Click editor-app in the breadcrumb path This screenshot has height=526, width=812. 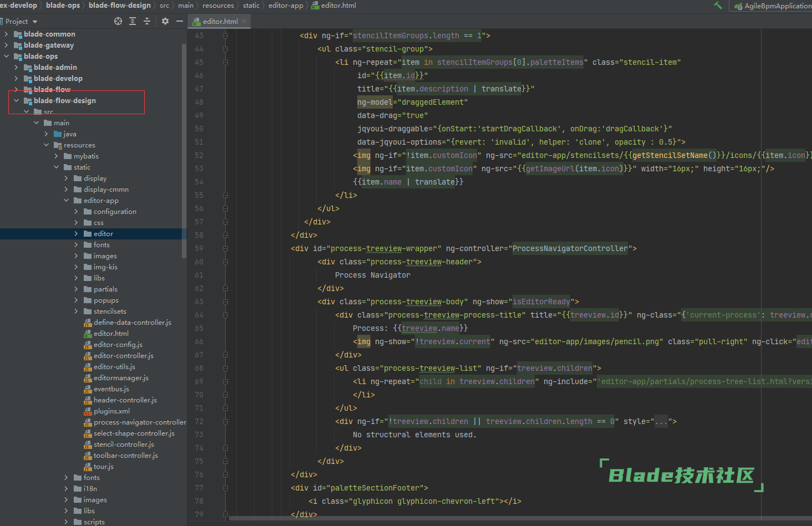(286, 5)
